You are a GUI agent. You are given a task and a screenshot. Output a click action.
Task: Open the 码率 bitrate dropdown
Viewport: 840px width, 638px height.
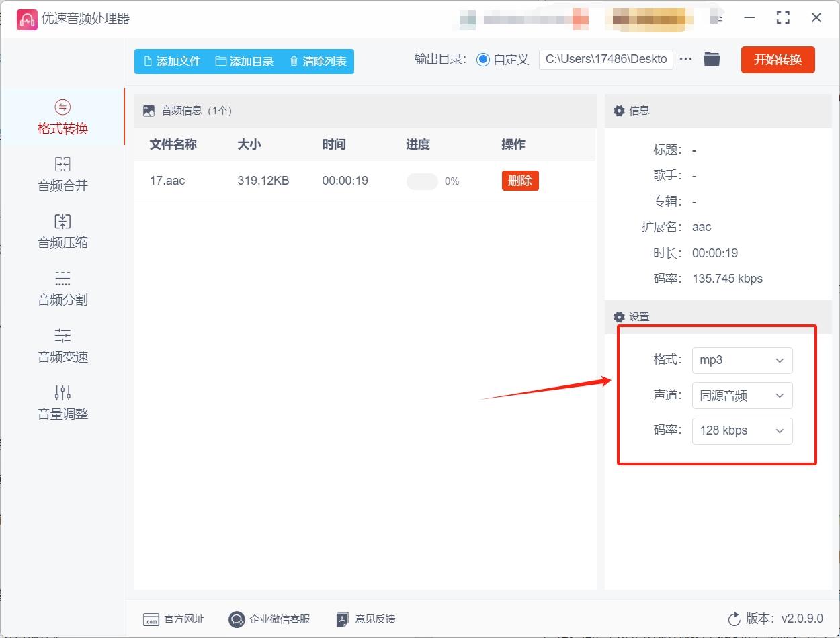point(742,430)
